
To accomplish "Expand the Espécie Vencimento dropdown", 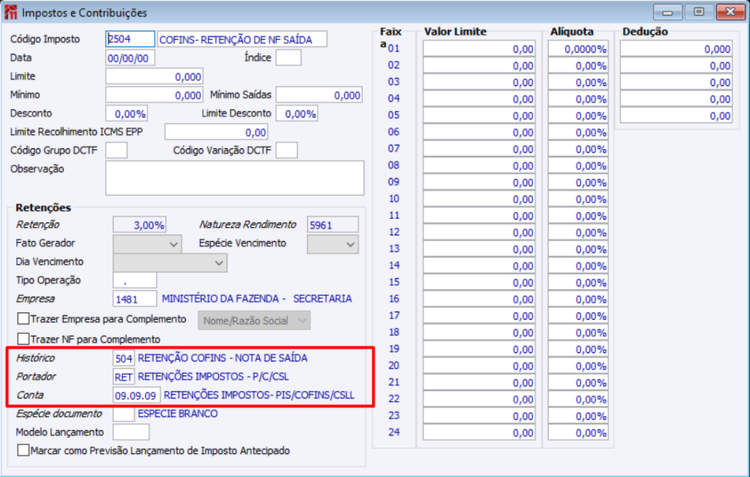I will [x=333, y=244].
